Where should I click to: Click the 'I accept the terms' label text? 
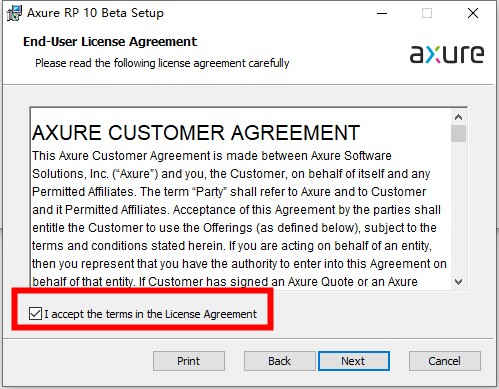150,314
